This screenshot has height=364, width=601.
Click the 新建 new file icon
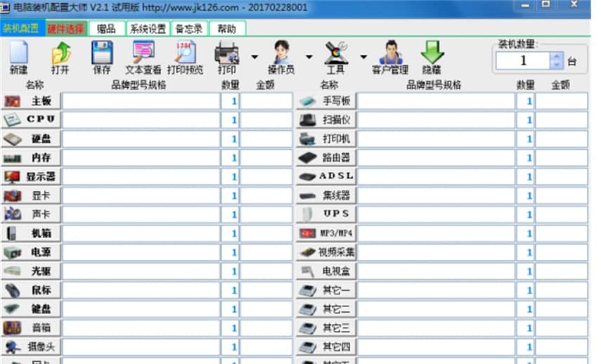tap(19, 58)
